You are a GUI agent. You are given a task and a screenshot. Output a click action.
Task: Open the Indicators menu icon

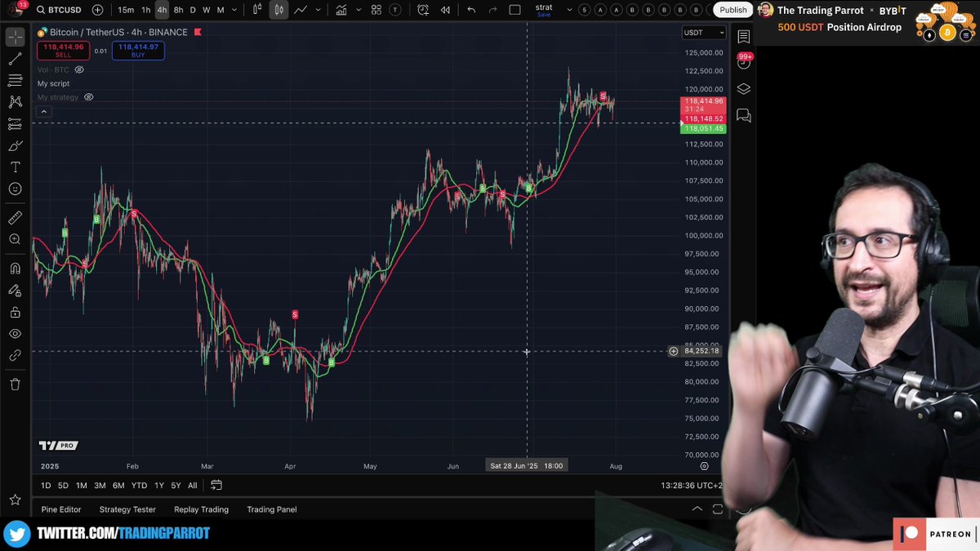[341, 10]
